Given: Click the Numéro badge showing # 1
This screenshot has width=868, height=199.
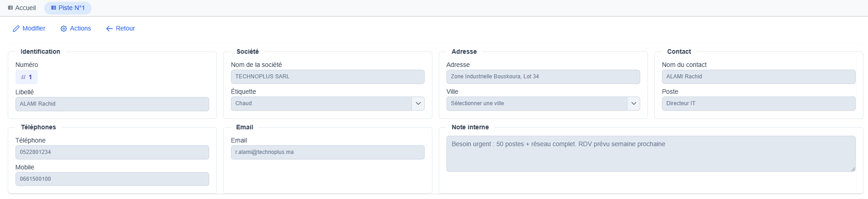Looking at the screenshot, I should pyautogui.click(x=26, y=77).
